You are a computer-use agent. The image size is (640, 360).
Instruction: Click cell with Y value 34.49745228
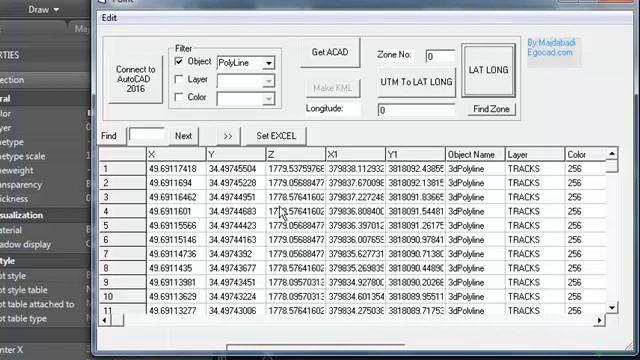point(236,183)
